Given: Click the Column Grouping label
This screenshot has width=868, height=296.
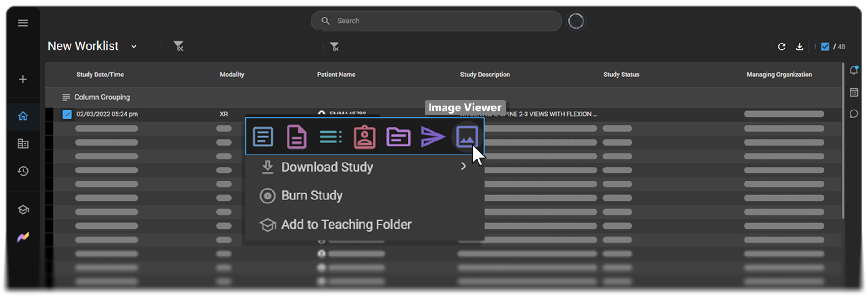Looking at the screenshot, I should (102, 97).
